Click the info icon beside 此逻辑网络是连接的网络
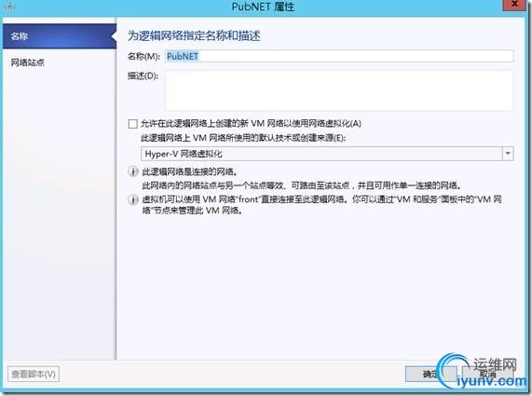This screenshot has height=396, width=532. point(132,171)
